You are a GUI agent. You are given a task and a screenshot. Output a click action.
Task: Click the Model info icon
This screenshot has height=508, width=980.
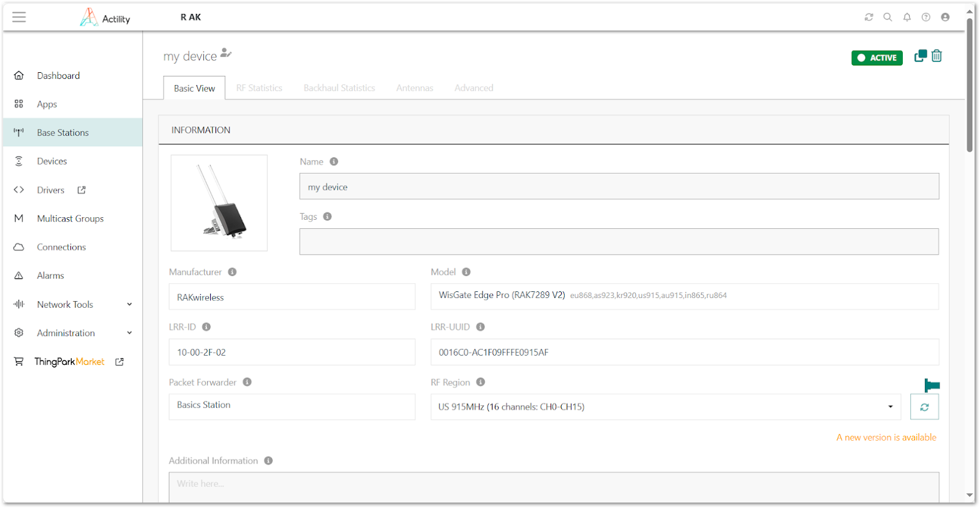pyautogui.click(x=466, y=272)
